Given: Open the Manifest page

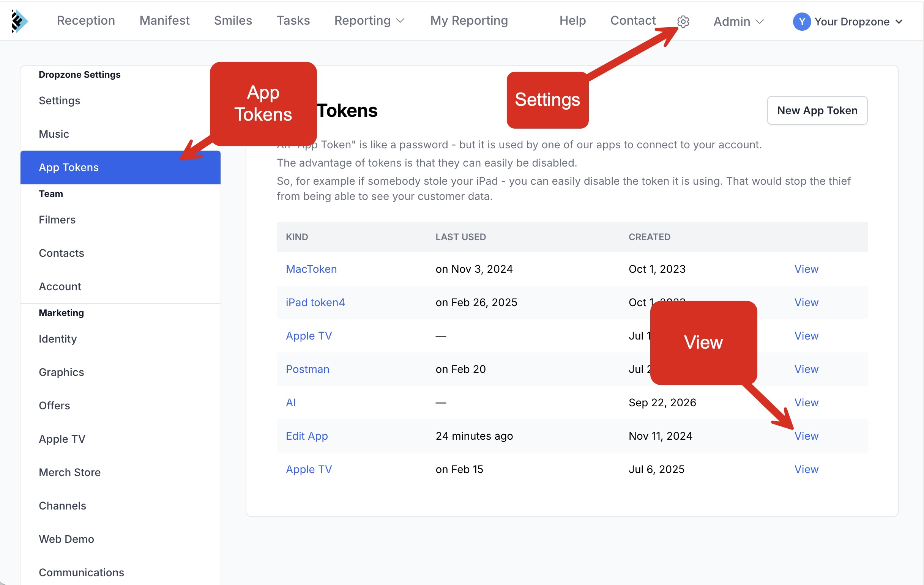Looking at the screenshot, I should pyautogui.click(x=164, y=21).
